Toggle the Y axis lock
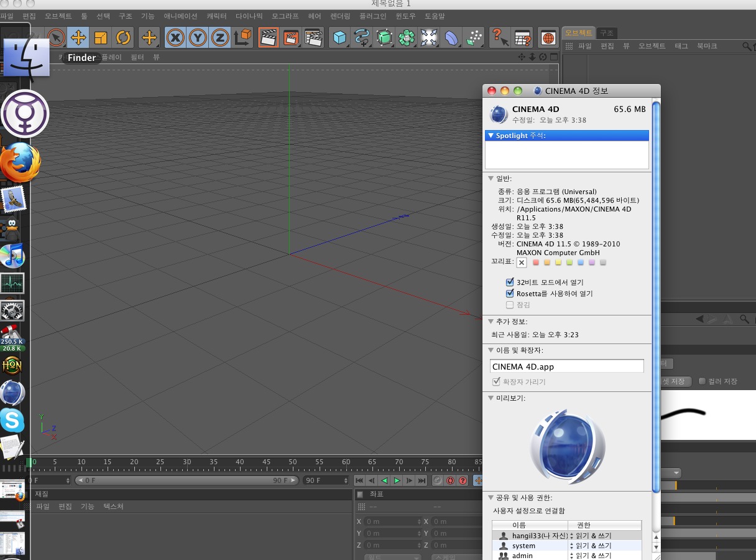This screenshot has width=756, height=560. (x=198, y=38)
